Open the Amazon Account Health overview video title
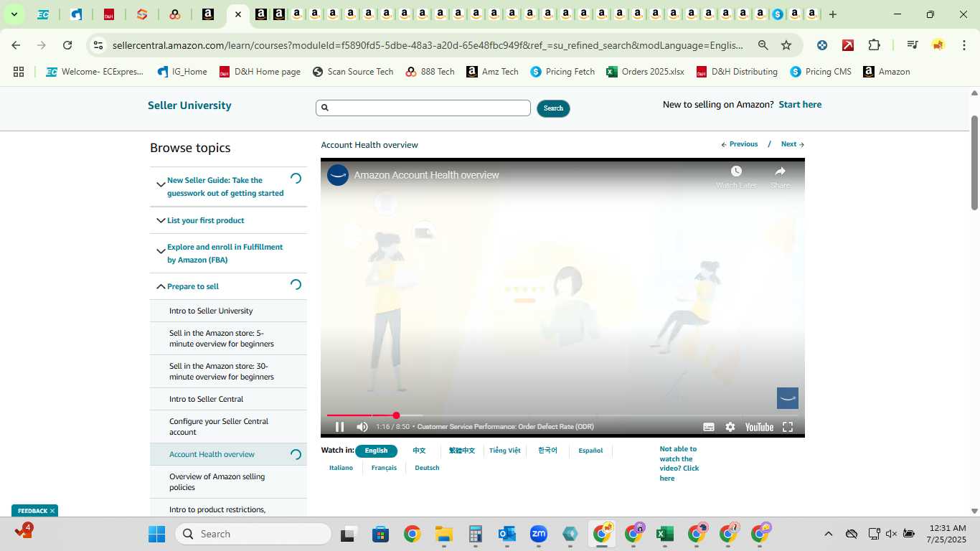 [x=426, y=175]
